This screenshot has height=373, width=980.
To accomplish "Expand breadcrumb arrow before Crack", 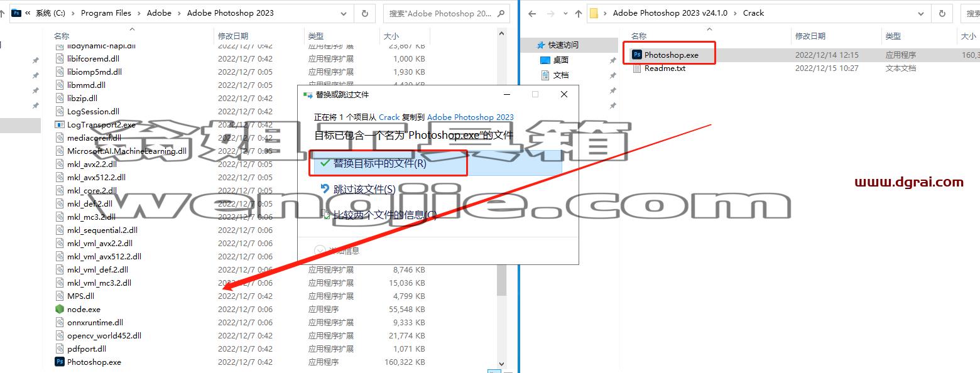I will click(x=735, y=13).
